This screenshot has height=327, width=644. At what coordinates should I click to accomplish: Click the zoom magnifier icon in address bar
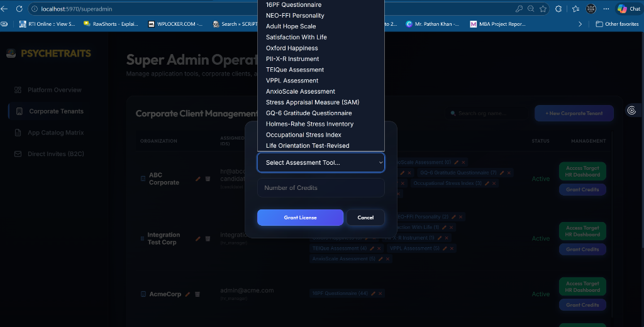pyautogui.click(x=531, y=9)
